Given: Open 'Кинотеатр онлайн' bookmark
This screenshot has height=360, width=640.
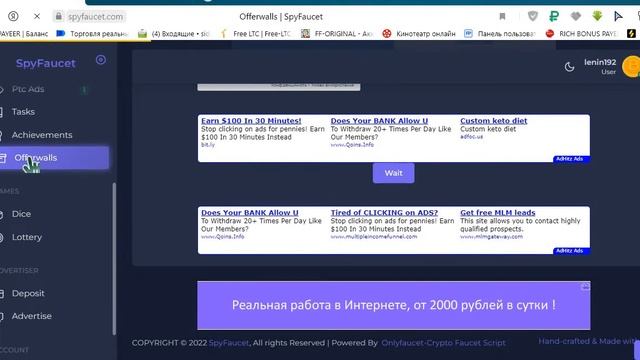Looking at the screenshot, I should (419, 34).
